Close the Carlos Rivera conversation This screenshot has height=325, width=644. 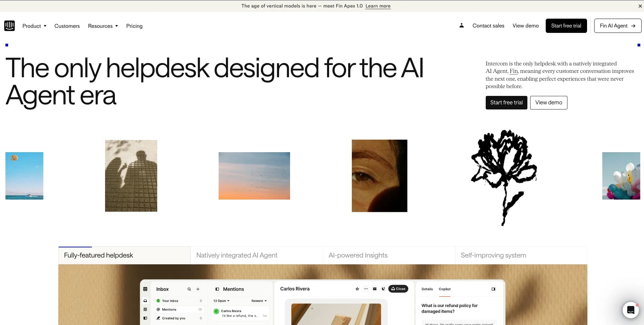tap(398, 289)
